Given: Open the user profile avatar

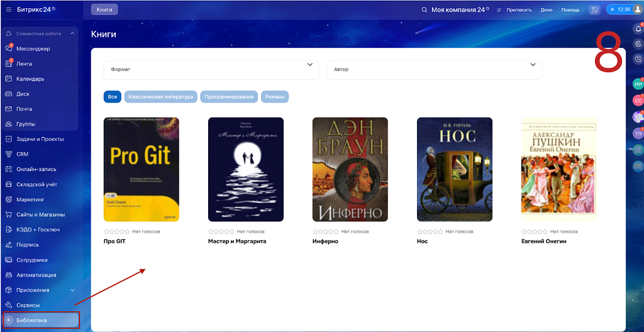Looking at the screenshot, I should (637, 9).
